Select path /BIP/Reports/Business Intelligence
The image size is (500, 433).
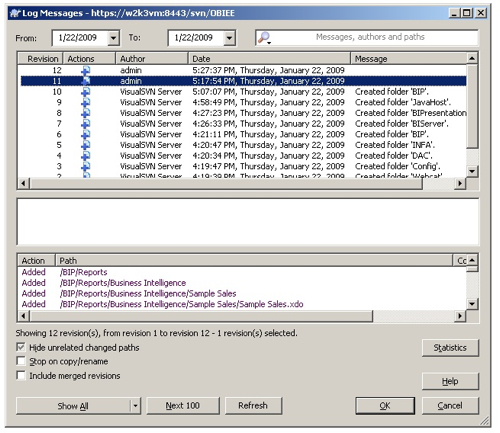coord(123,283)
